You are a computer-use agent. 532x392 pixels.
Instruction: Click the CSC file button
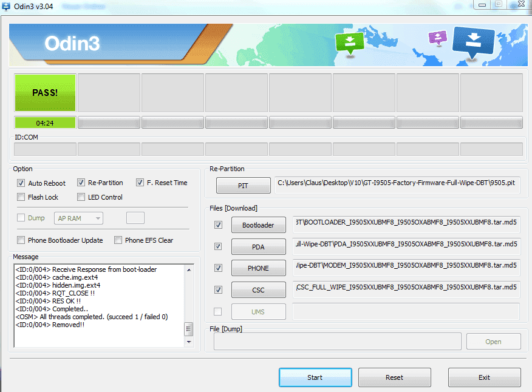[x=259, y=290]
